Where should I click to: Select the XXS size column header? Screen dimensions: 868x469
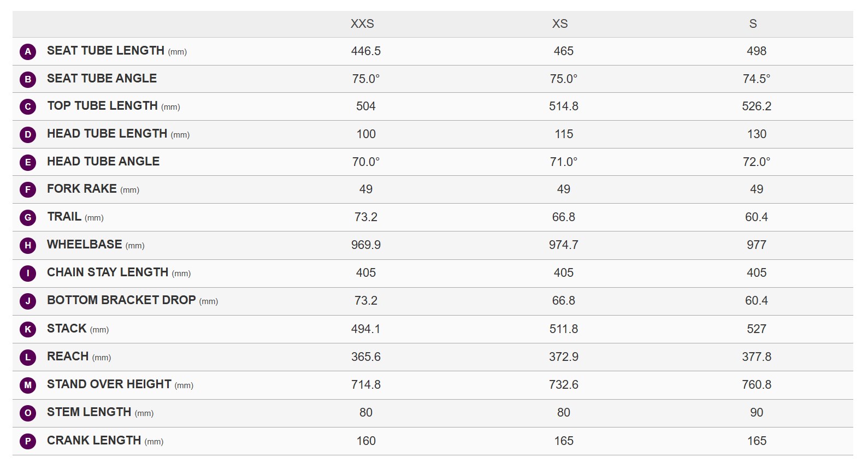tap(362, 24)
